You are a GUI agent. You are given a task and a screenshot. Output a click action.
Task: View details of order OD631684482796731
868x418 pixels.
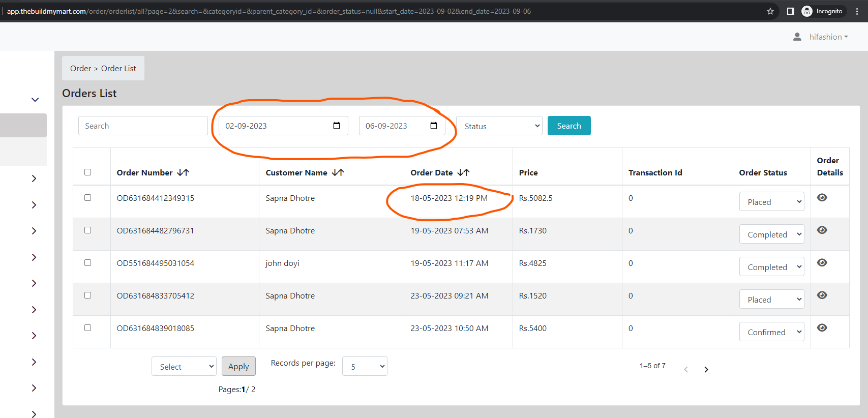822,230
